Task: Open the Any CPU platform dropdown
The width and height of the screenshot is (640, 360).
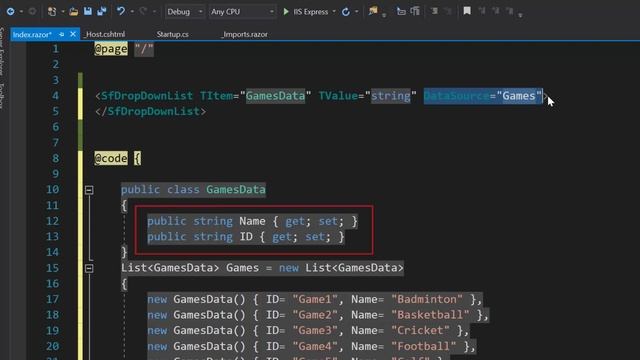Action: pyautogui.click(x=242, y=11)
